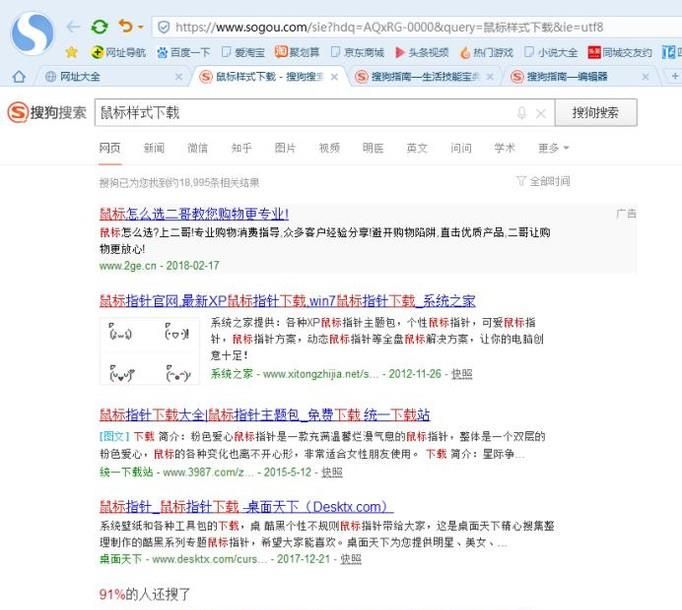Open a new tab with plus button
The height and width of the screenshot is (610, 682).
click(675, 77)
